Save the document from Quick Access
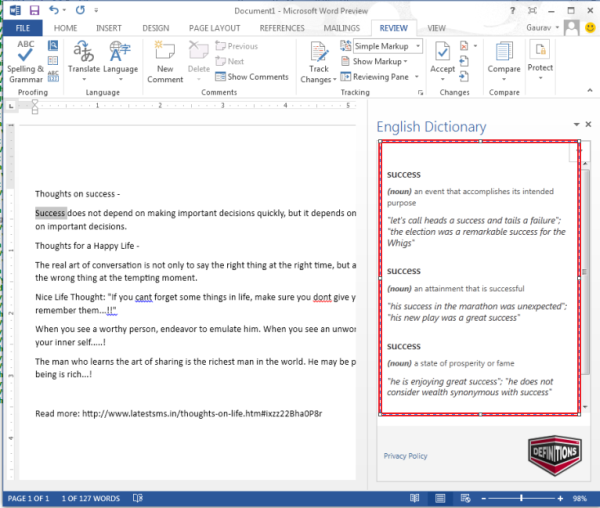The width and height of the screenshot is (600, 508). 34,10
